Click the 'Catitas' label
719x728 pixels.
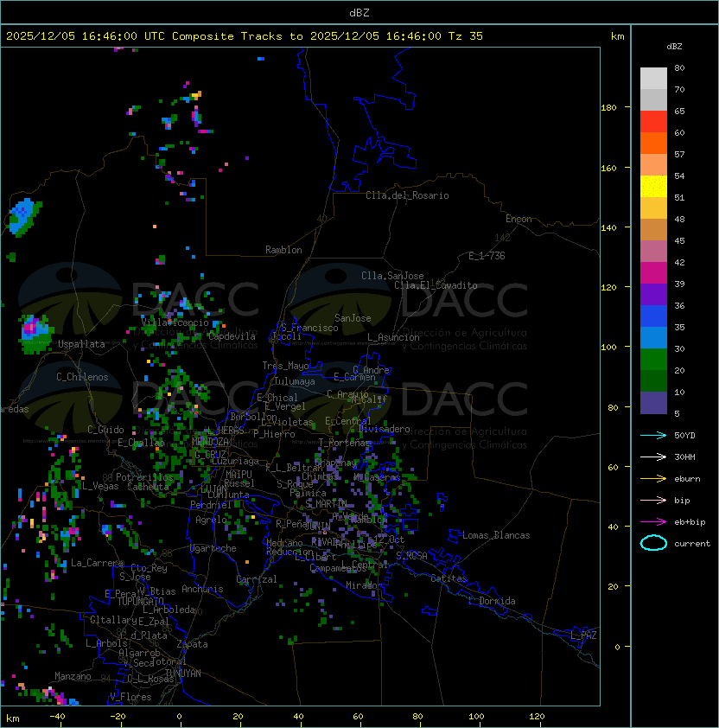tap(449, 578)
